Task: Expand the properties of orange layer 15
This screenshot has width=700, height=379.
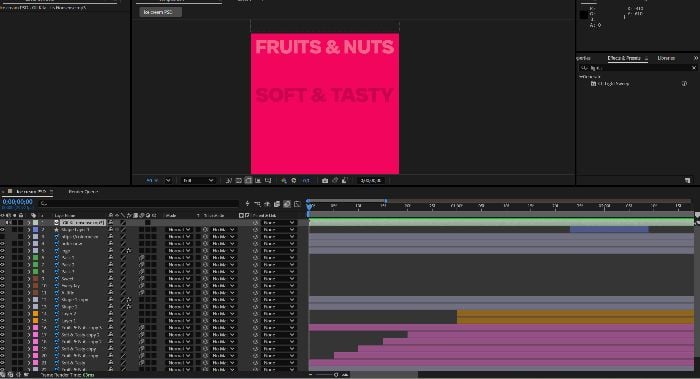Action: 29,321
